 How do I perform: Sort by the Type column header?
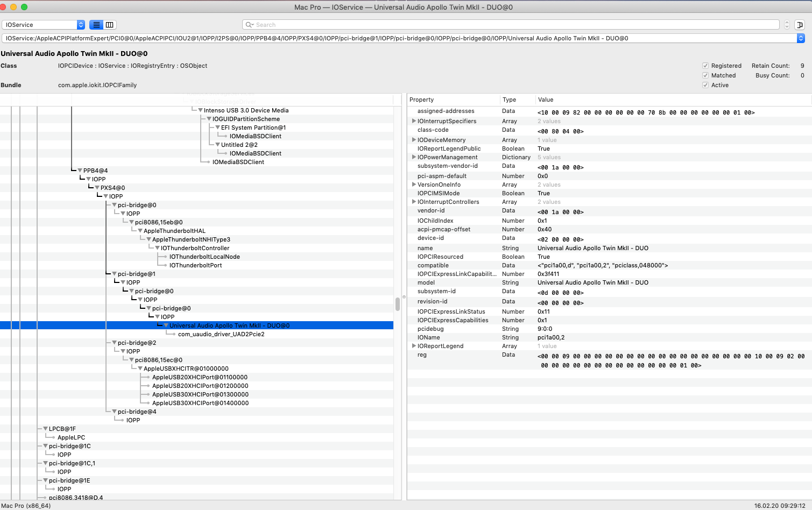[518, 100]
